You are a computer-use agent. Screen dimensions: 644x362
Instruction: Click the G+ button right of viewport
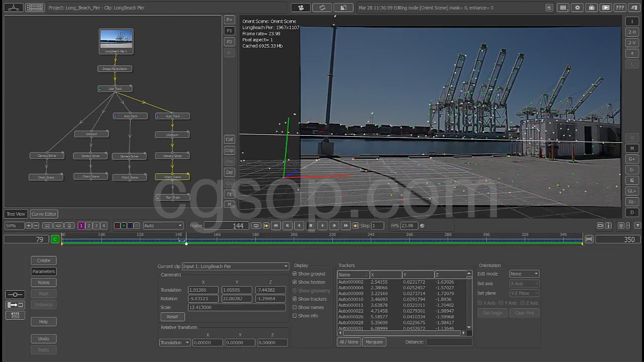click(632, 159)
